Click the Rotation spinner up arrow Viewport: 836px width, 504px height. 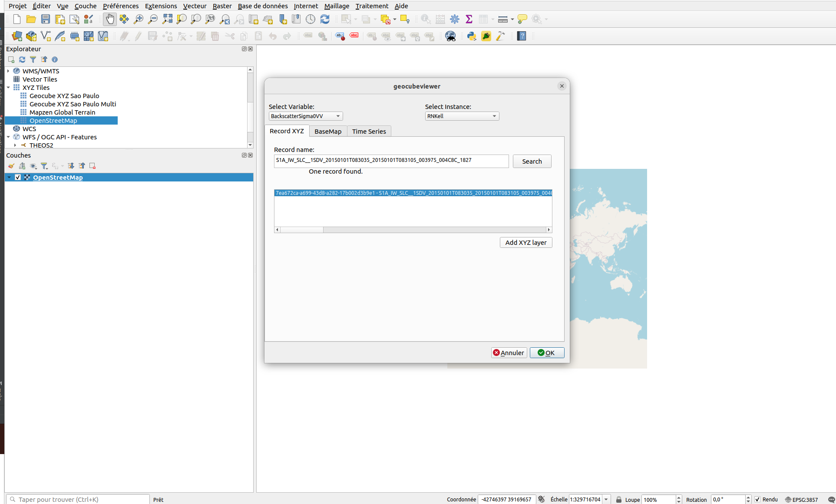pos(748,497)
